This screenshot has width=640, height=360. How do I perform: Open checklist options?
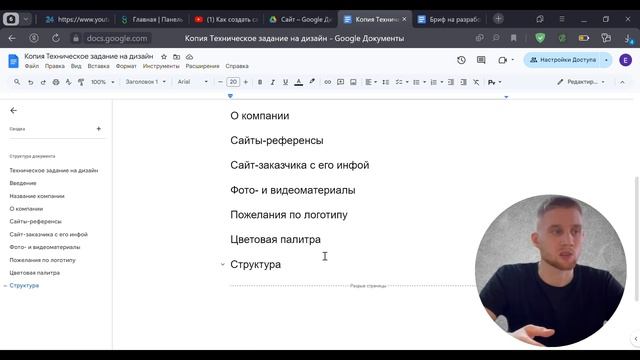(402, 82)
